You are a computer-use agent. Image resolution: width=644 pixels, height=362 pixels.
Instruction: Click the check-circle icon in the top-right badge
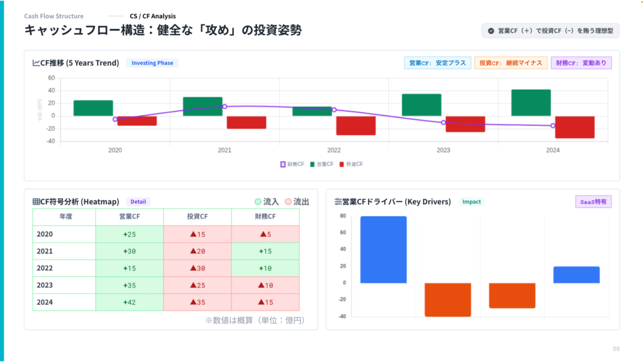[x=491, y=30]
